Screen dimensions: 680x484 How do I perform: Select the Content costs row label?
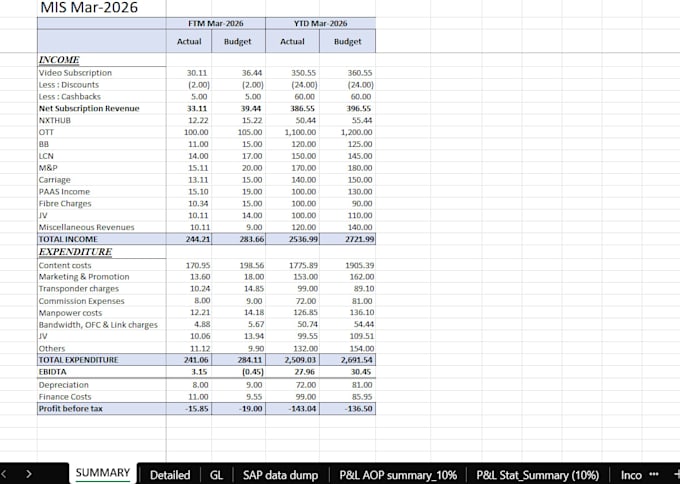(65, 265)
